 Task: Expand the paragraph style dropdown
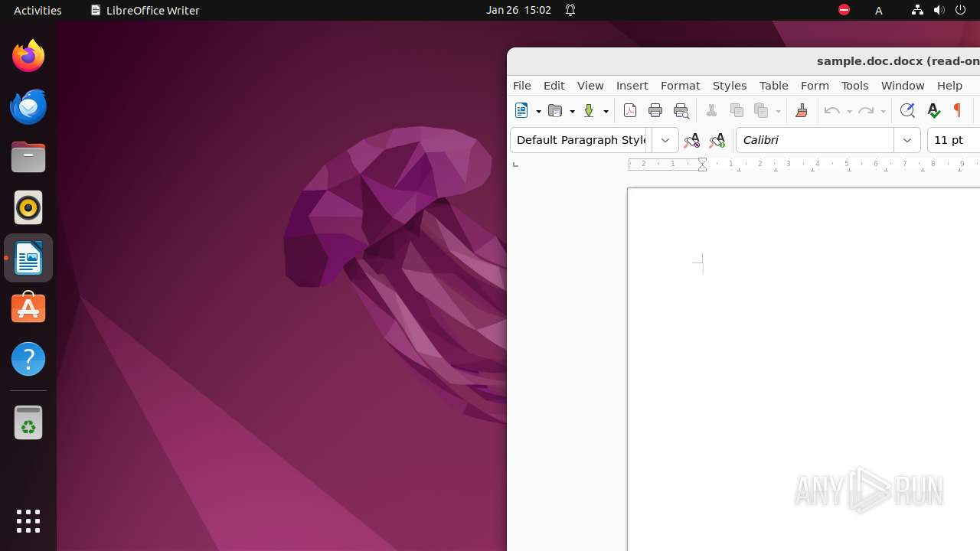pos(665,140)
